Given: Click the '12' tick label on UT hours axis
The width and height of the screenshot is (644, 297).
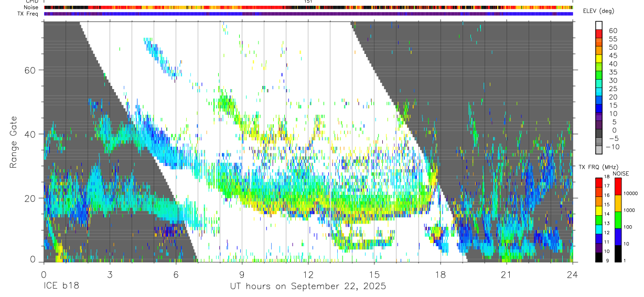Looking at the screenshot, I should (308, 274).
